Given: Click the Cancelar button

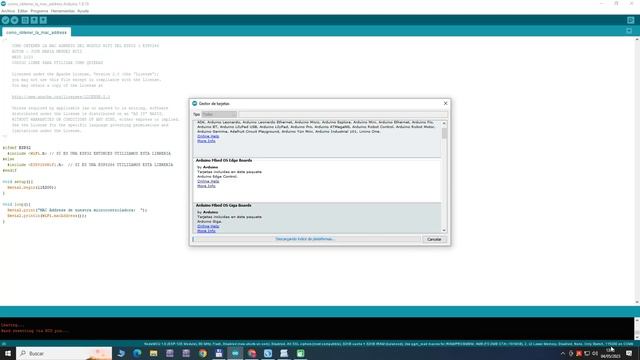Looking at the screenshot, I should pos(434,239).
